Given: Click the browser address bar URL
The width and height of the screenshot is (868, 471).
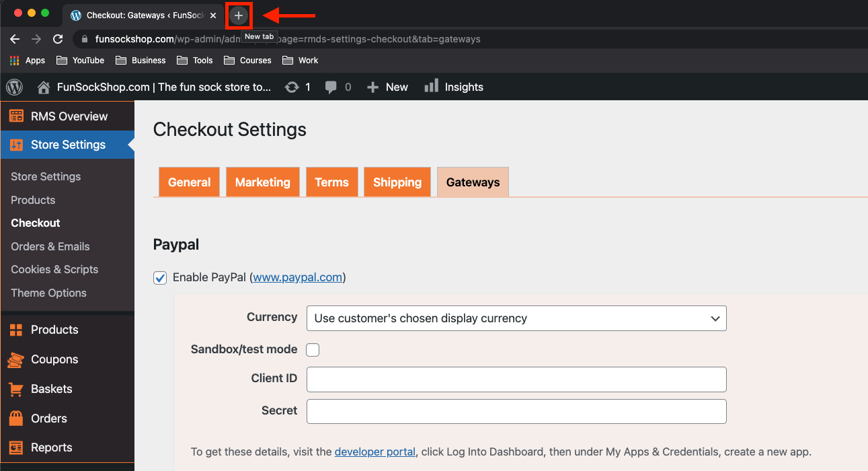Looking at the screenshot, I should (x=288, y=39).
